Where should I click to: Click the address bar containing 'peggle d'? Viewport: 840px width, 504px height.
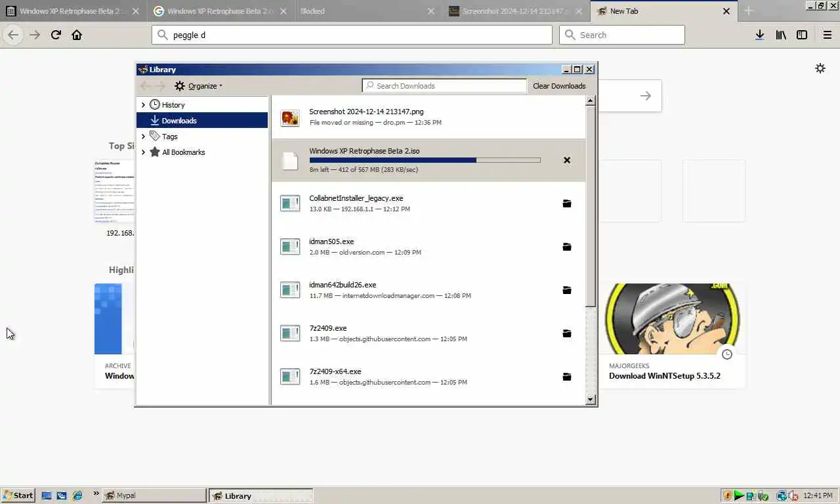click(x=352, y=35)
